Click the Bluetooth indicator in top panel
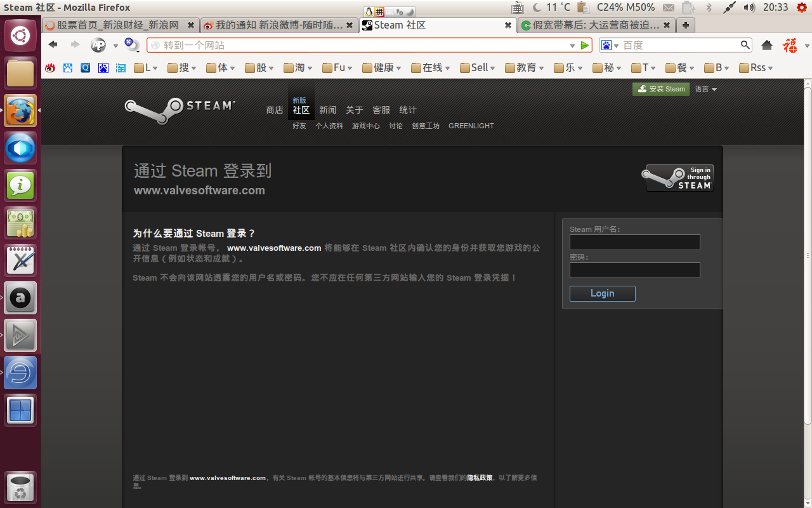The width and height of the screenshot is (812, 508). point(709,8)
